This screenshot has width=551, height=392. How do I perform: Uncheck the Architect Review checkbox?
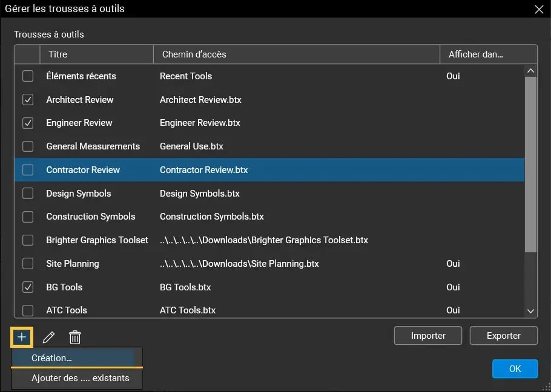(x=27, y=99)
